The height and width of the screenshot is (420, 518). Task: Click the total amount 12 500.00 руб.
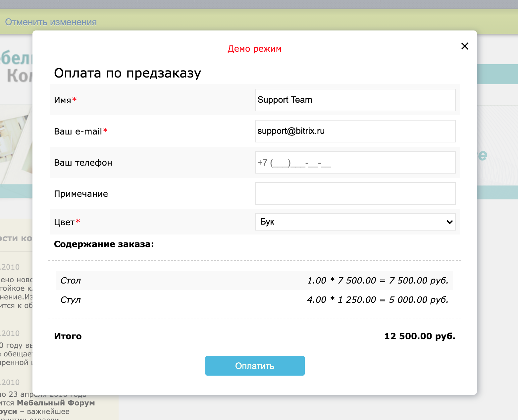(x=420, y=336)
